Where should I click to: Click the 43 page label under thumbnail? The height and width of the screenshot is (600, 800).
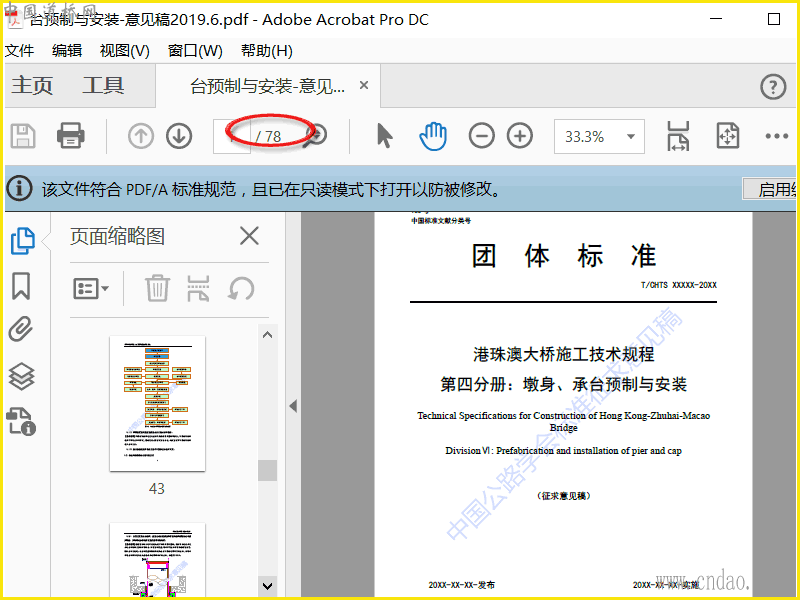click(x=157, y=489)
